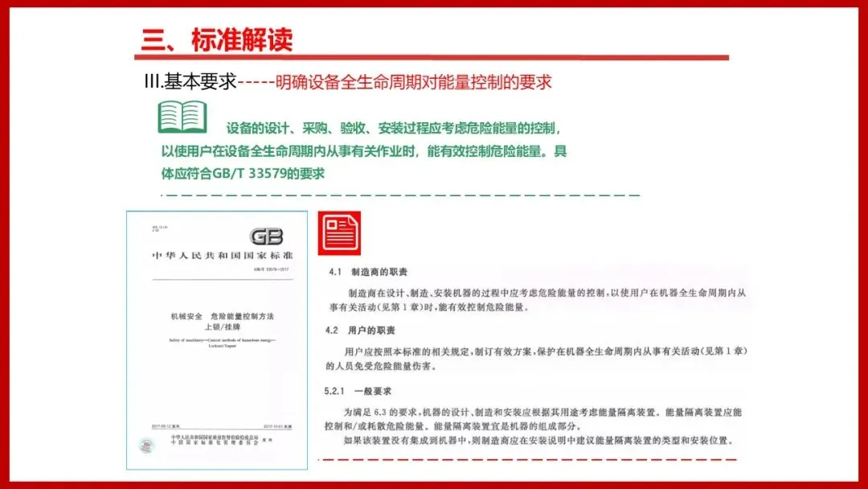Open the GB/T 33579 standard cover thumbnail

217,340
